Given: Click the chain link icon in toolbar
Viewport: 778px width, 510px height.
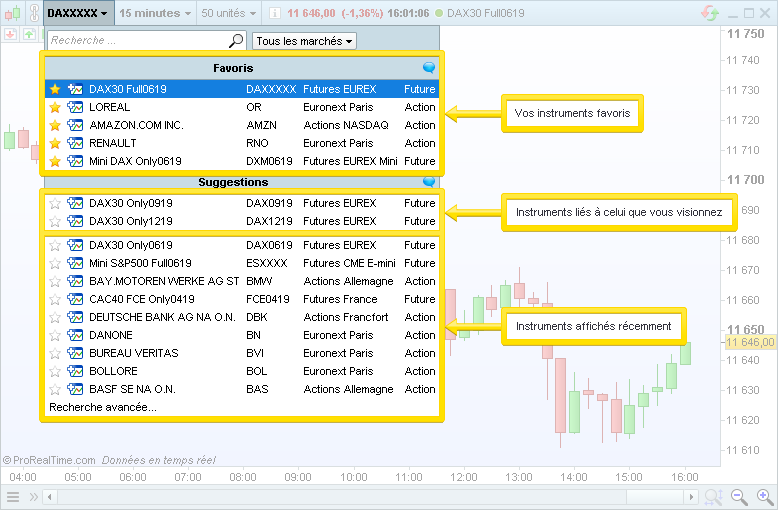Looking at the screenshot, I should [33, 13].
